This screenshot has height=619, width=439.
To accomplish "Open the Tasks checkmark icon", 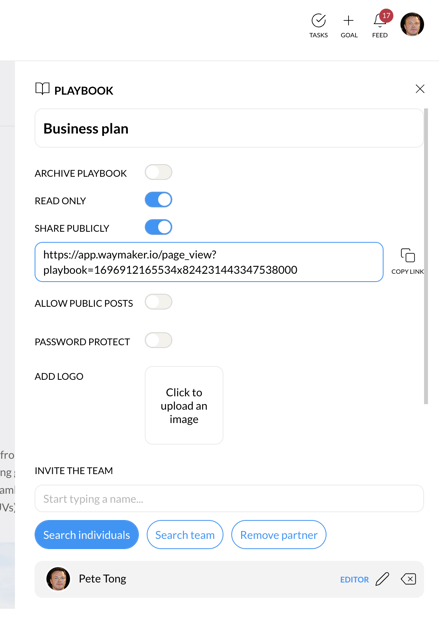I will point(318,21).
